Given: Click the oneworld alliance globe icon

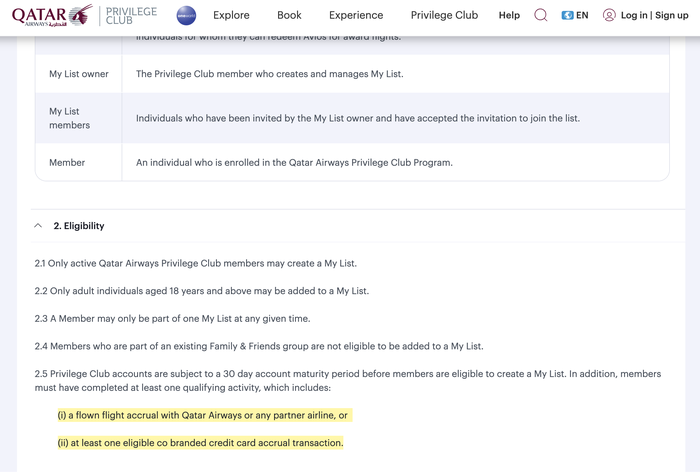Looking at the screenshot, I should pyautogui.click(x=186, y=15).
